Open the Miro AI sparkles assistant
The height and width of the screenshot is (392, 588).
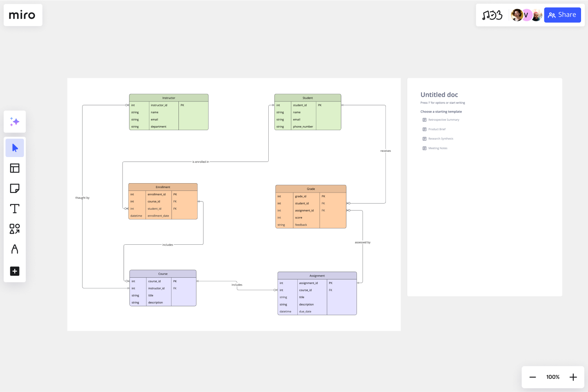tap(15, 122)
